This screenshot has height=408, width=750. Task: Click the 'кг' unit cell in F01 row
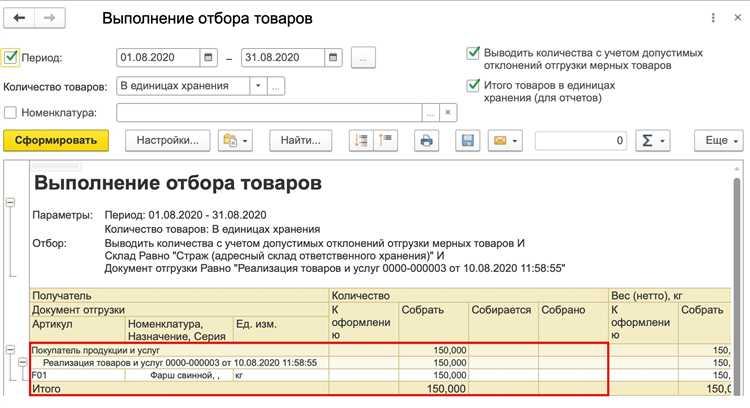point(281,375)
